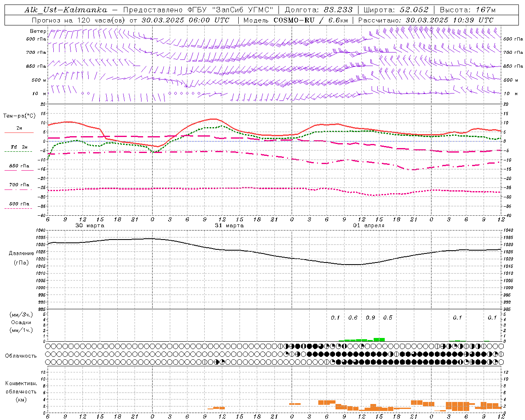Image resolution: width=525 pixels, height=420 pixels.
Task: Click the 0.6 precipitation amount
Action: [x=353, y=317]
